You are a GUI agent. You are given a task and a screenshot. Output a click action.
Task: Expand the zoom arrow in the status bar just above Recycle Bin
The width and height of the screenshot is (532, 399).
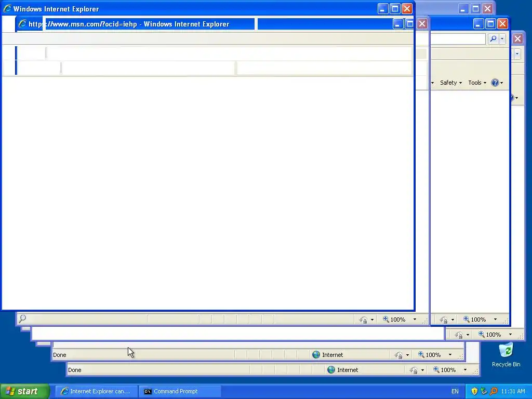510,334
